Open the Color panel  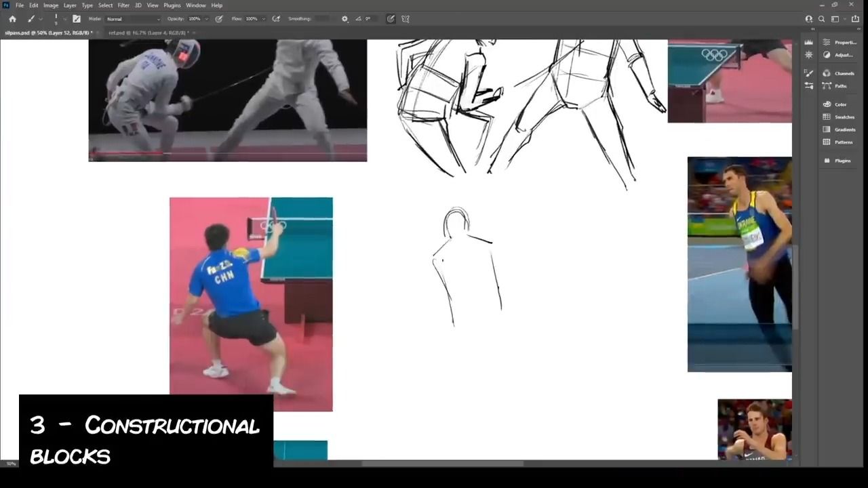[x=835, y=104]
